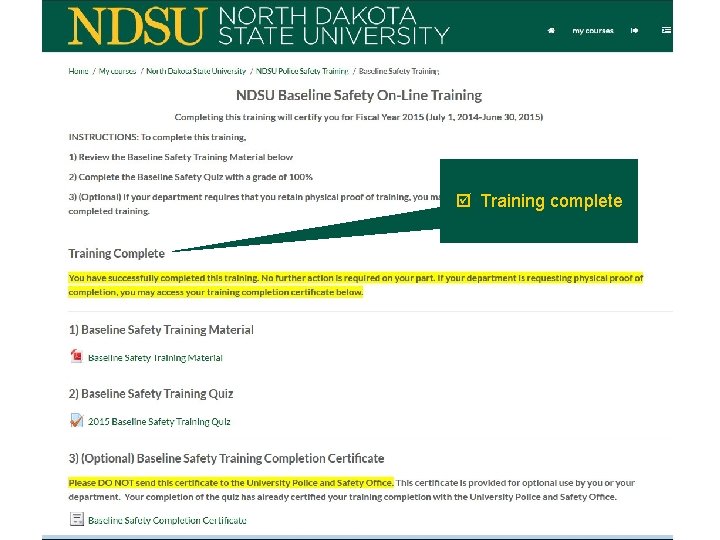This screenshot has height=540, width=720.
Task: Click the quiz checkmark icon
Action: coord(76,420)
